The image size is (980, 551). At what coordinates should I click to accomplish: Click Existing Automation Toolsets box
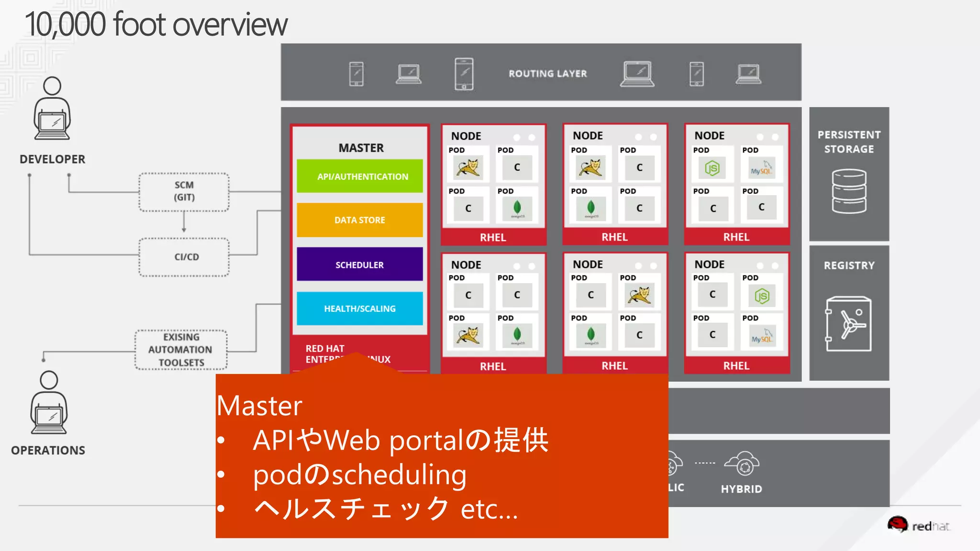tap(181, 350)
